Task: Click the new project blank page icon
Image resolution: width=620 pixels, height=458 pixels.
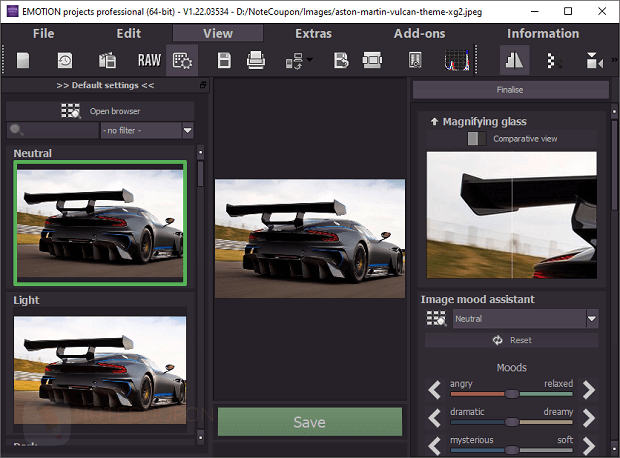Action: (22, 61)
